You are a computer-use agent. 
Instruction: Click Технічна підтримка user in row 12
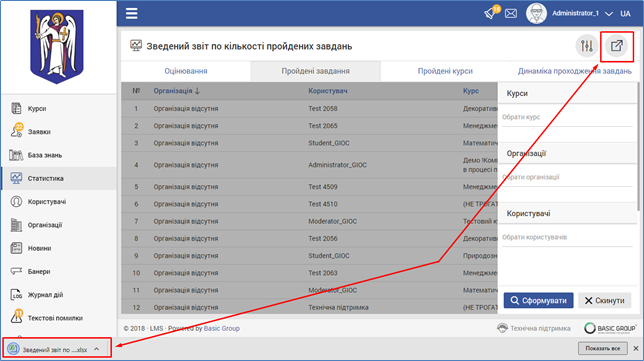coord(338,308)
